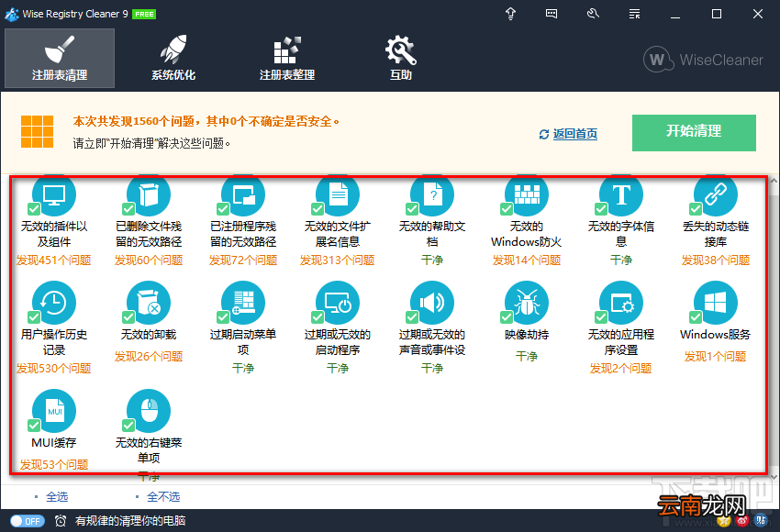Open the 无效的插件以及组件 monitor icon
Image resolution: width=780 pixels, height=532 pixels.
pyautogui.click(x=54, y=194)
